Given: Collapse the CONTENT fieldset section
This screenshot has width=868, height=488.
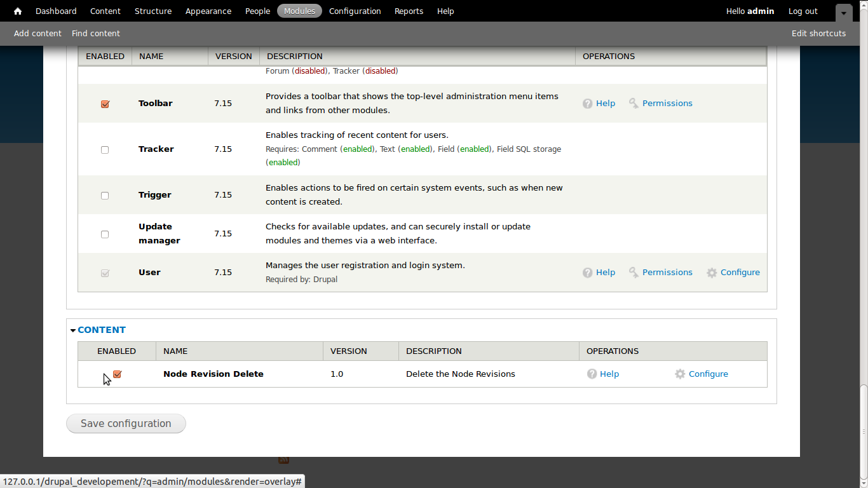Looking at the screenshot, I should tap(101, 330).
